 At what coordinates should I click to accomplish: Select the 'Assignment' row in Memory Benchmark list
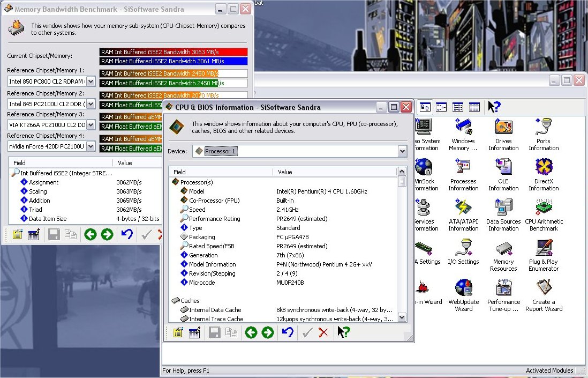pyautogui.click(x=86, y=182)
